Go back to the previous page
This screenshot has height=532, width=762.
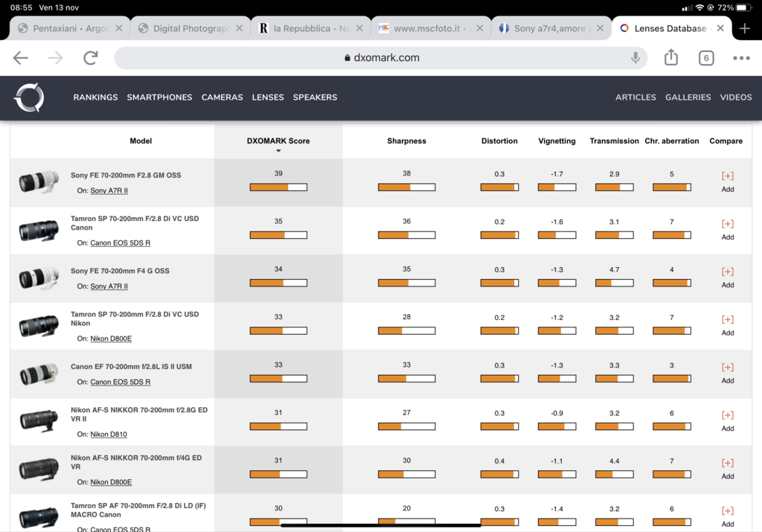tap(20, 58)
